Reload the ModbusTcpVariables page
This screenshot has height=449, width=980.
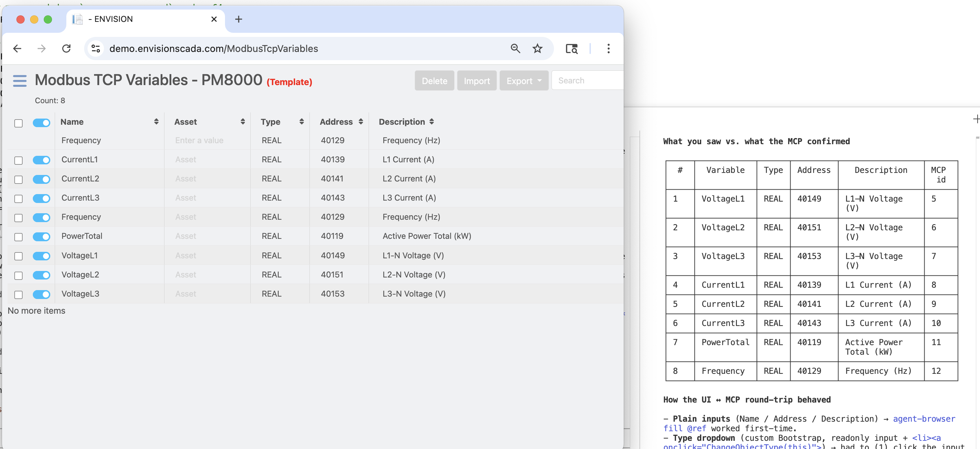tap(67, 49)
